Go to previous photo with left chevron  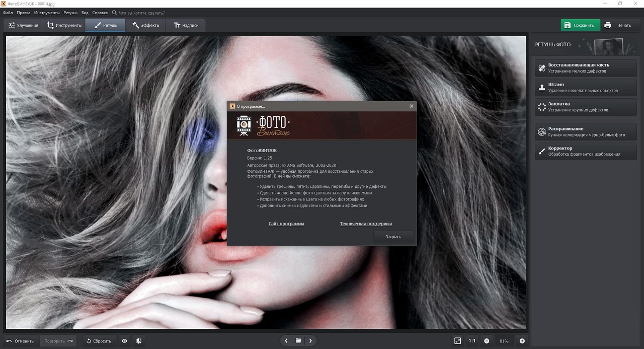pyautogui.click(x=286, y=341)
